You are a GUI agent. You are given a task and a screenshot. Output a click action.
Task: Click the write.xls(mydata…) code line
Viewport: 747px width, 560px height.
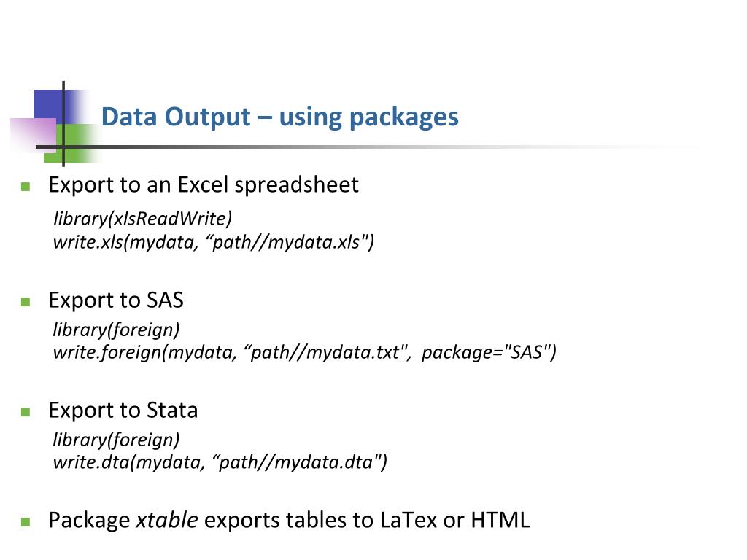[x=214, y=242]
